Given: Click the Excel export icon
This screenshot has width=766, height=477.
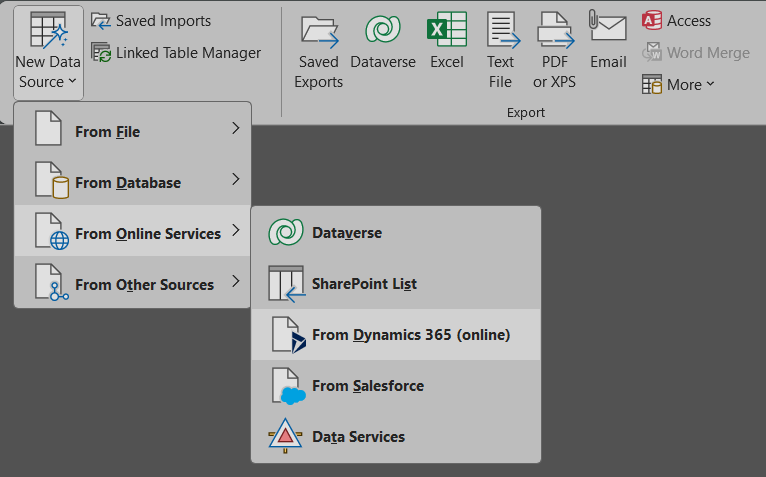Looking at the screenshot, I should pyautogui.click(x=447, y=45).
